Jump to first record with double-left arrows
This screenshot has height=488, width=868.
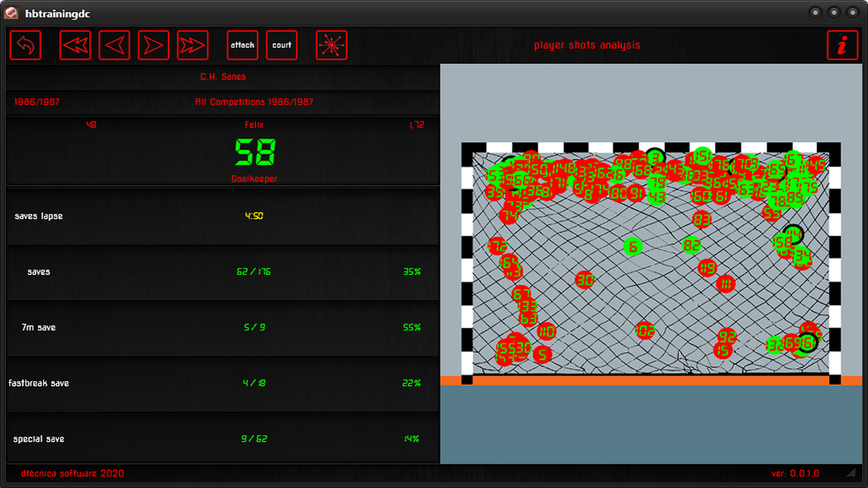pos(75,45)
